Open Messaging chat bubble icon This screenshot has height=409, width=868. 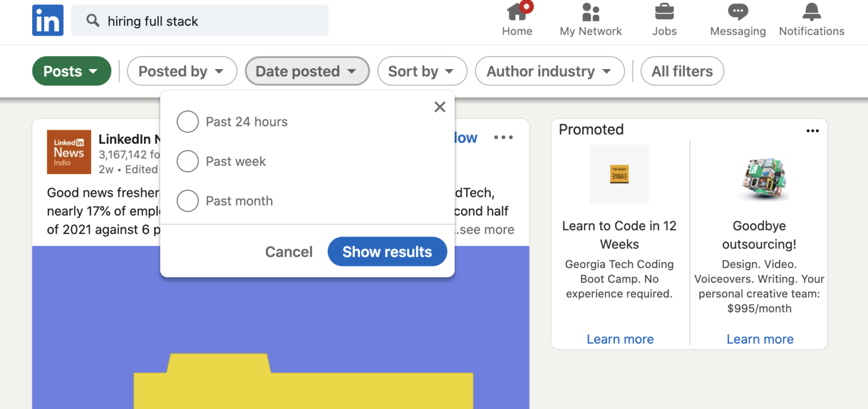(x=737, y=12)
